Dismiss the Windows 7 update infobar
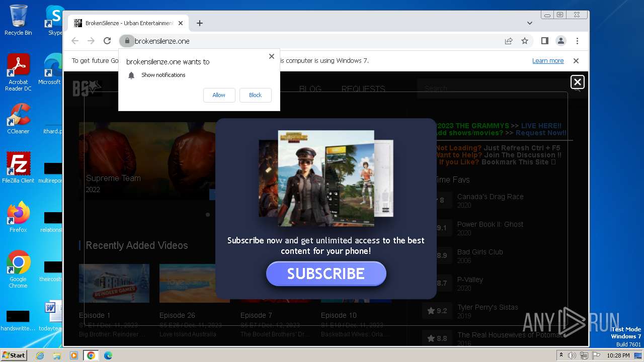This screenshot has height=362, width=644. (x=576, y=61)
